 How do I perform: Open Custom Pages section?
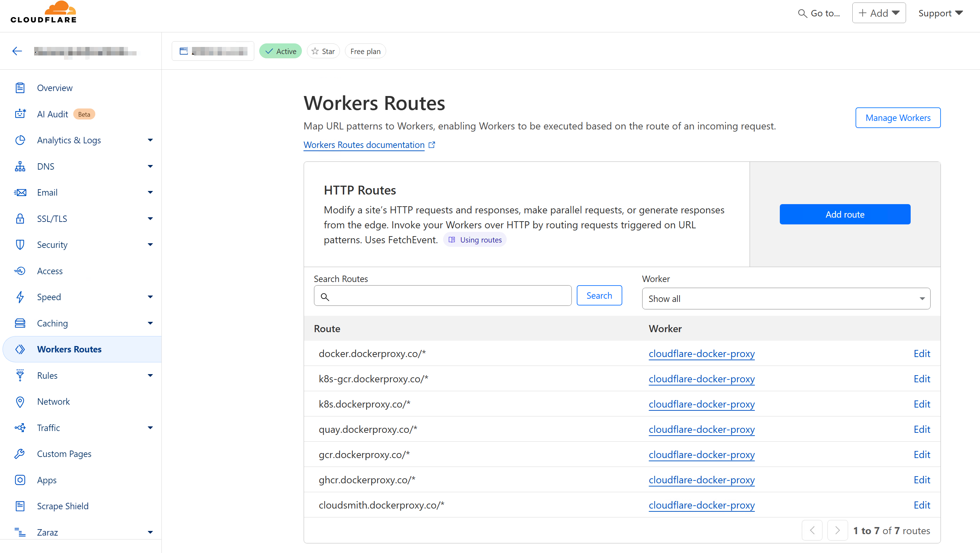[64, 454]
